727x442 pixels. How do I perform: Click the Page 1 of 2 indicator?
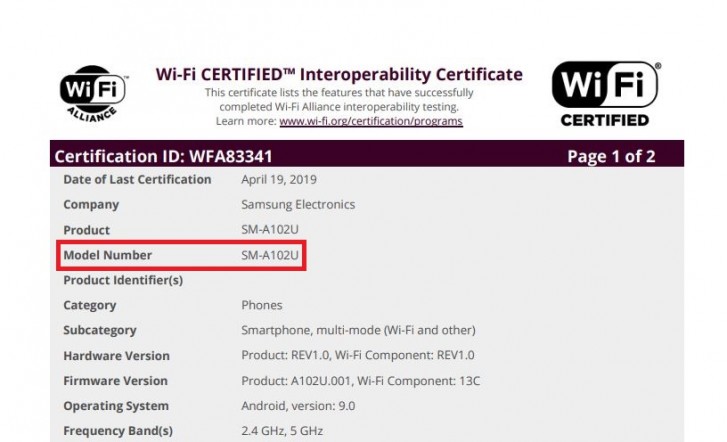611,156
